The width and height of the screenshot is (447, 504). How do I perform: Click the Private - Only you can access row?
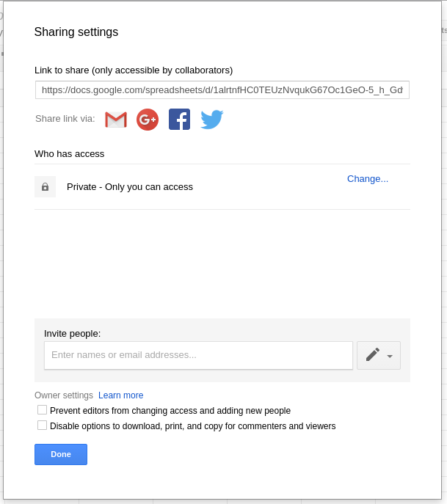(222, 187)
